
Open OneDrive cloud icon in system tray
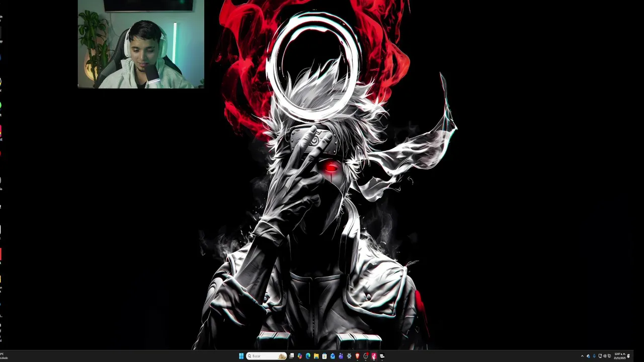[588, 356]
